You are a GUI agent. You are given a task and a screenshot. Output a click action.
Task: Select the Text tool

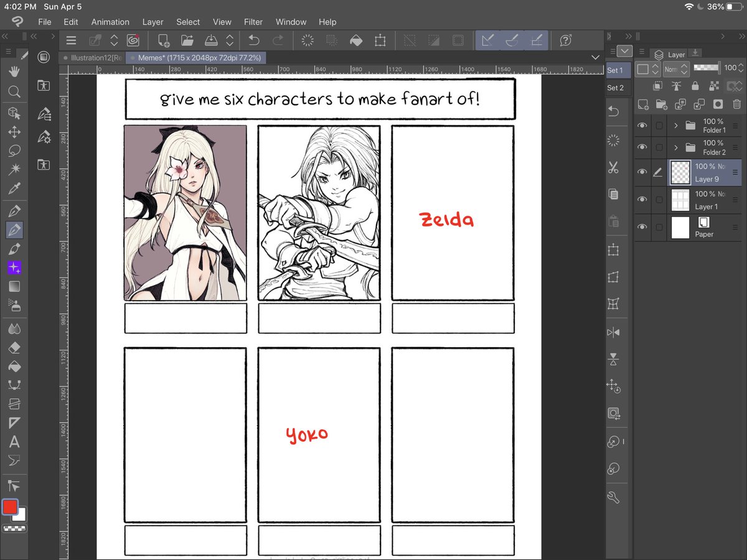(x=14, y=442)
